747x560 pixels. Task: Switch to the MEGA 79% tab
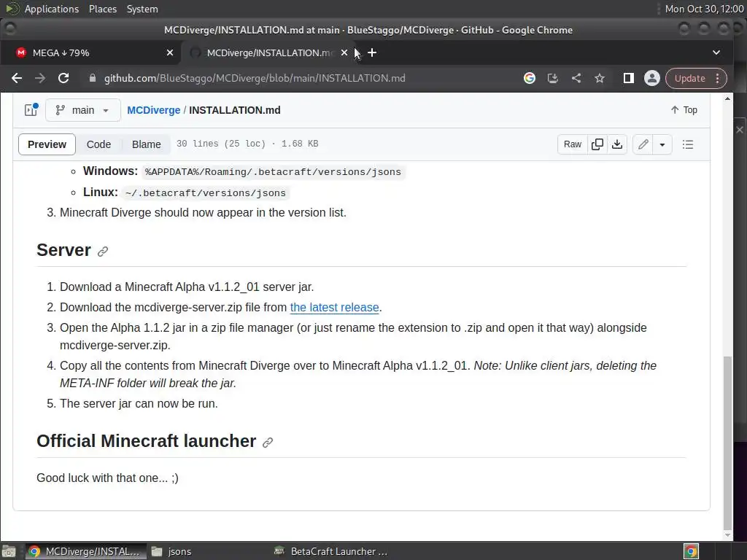[x=90, y=52]
